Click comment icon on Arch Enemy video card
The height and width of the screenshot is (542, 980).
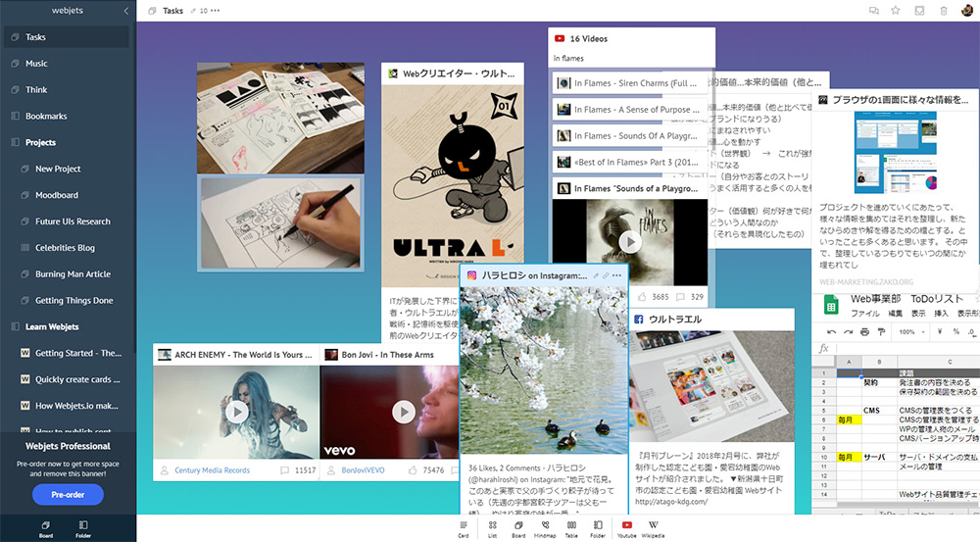point(284,470)
